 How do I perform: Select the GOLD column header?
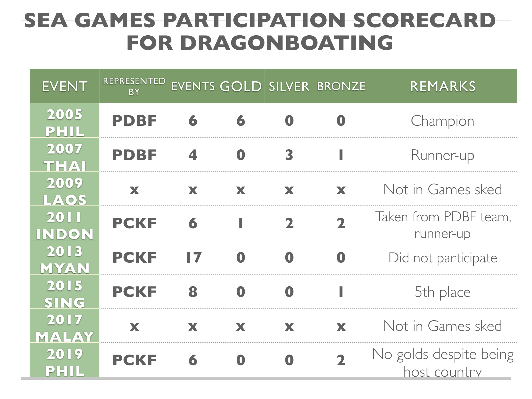(x=241, y=86)
